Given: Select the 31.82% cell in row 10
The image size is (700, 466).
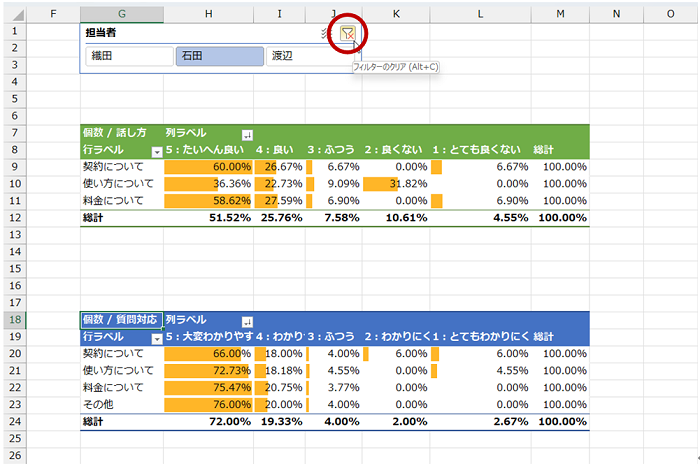Looking at the screenshot, I should pos(396,184).
